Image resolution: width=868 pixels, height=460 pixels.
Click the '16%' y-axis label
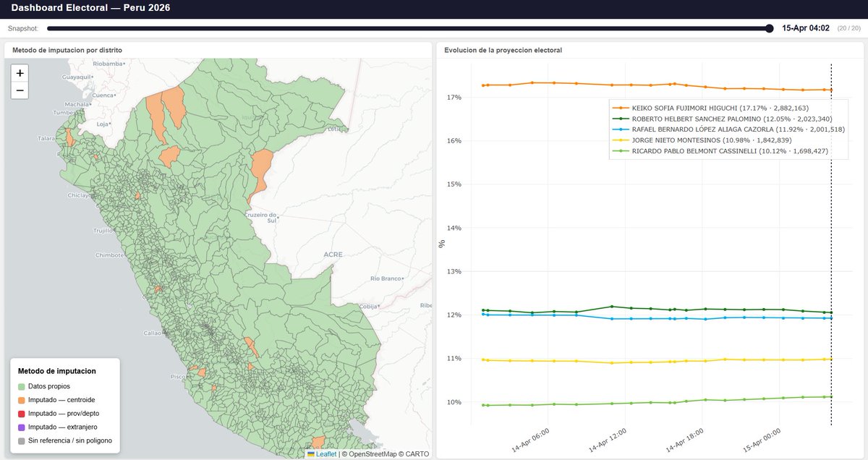[x=454, y=140]
